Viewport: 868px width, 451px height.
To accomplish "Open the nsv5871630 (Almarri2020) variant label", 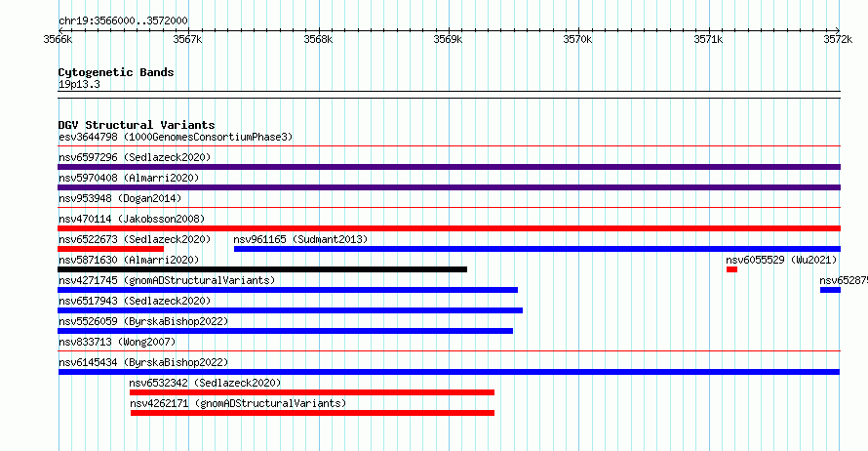I will pos(129,260).
